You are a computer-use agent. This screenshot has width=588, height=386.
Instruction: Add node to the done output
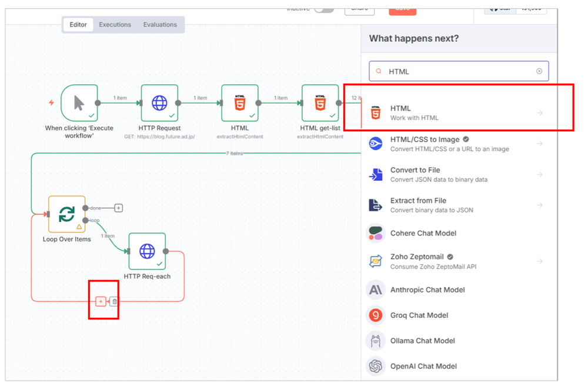point(118,208)
